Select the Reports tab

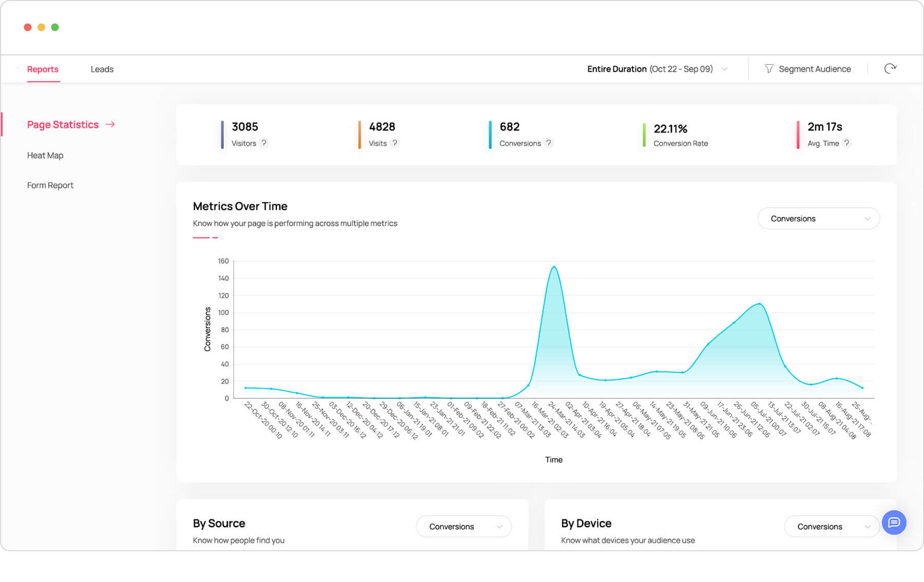[x=43, y=69]
